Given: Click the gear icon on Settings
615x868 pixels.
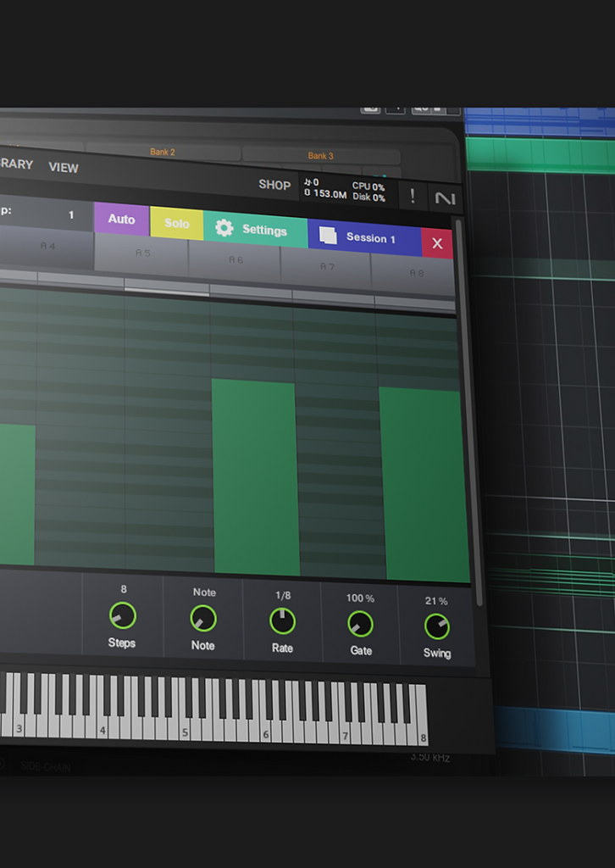Looking at the screenshot, I should pos(224,228).
